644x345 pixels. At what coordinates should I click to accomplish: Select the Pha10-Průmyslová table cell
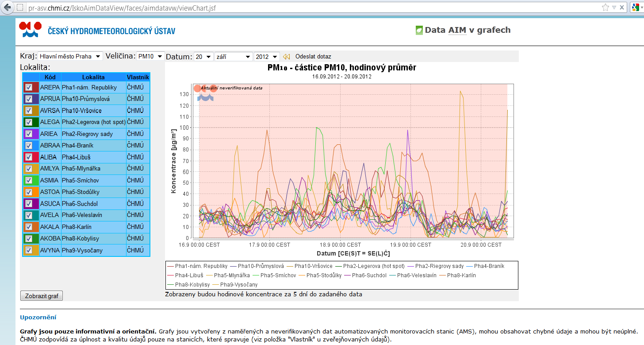click(93, 99)
